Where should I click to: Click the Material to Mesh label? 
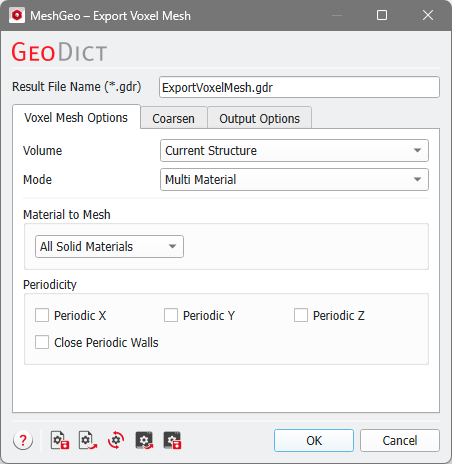pyautogui.click(x=67, y=214)
